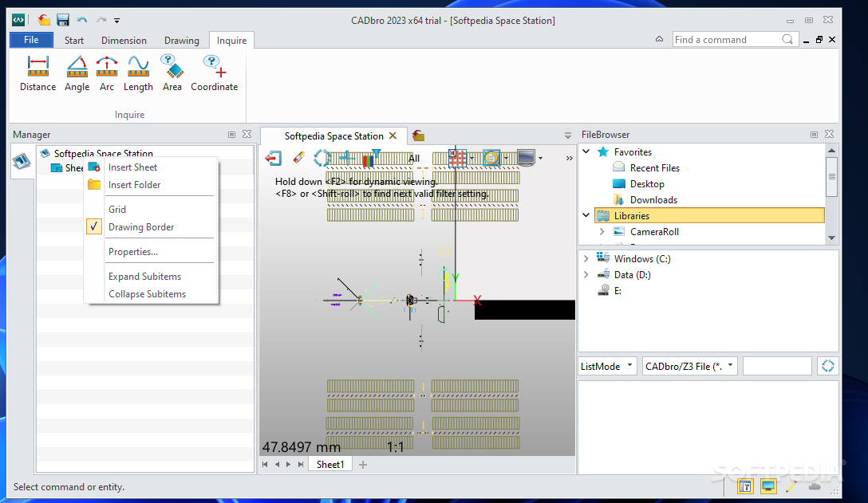The height and width of the screenshot is (503, 868).
Task: Select the Angle measurement tool
Action: (x=77, y=73)
